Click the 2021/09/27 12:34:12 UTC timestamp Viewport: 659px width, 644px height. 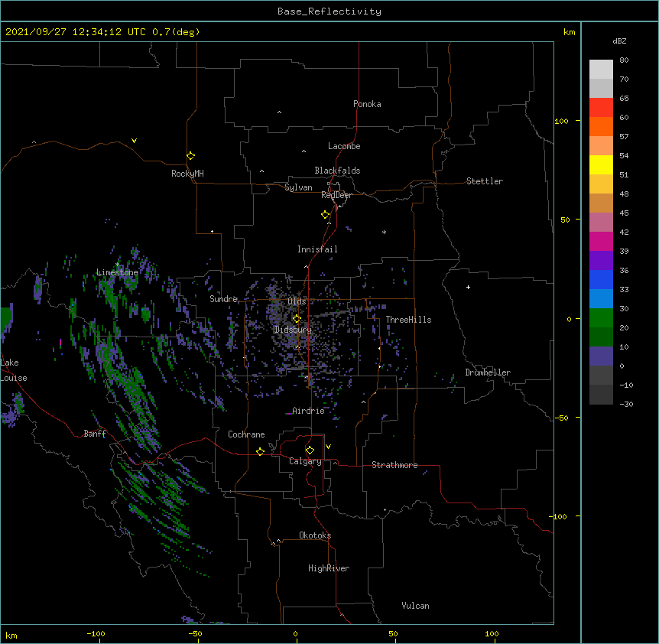(76, 32)
